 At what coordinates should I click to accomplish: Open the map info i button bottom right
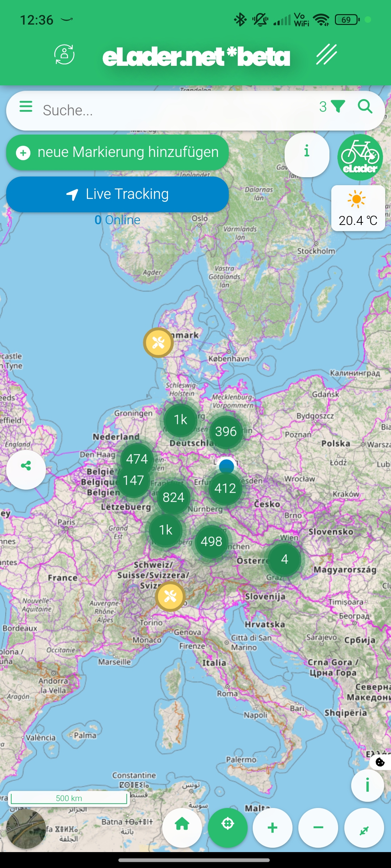367,785
